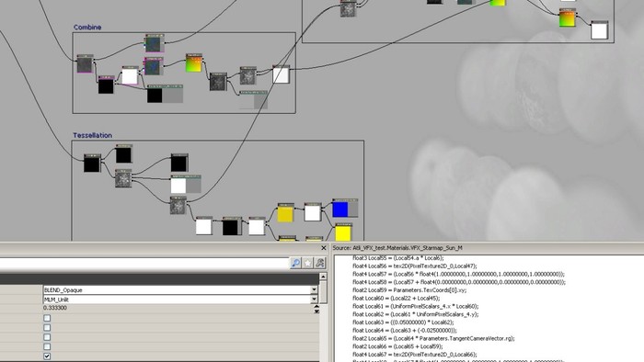This screenshot has width=644, height=362.
Task: Select the Tessellation comment box label
Action: [92, 135]
